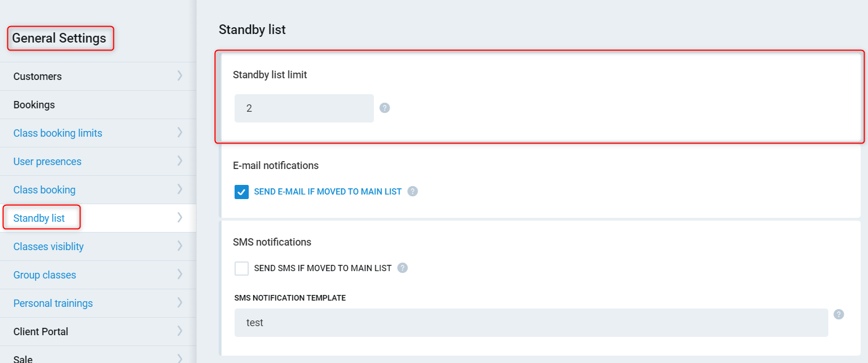Click help icon next to Send e-mail option
Screen dimensions: 868x363
click(413, 191)
